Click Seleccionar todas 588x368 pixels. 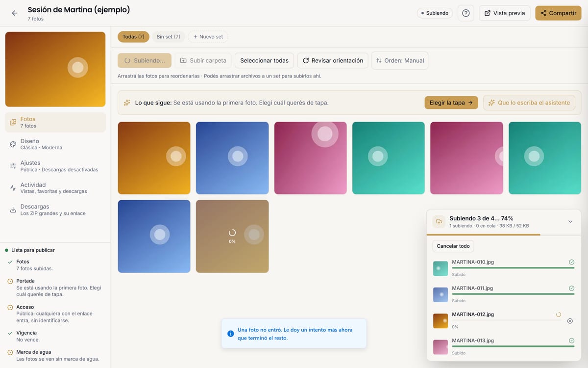(264, 60)
